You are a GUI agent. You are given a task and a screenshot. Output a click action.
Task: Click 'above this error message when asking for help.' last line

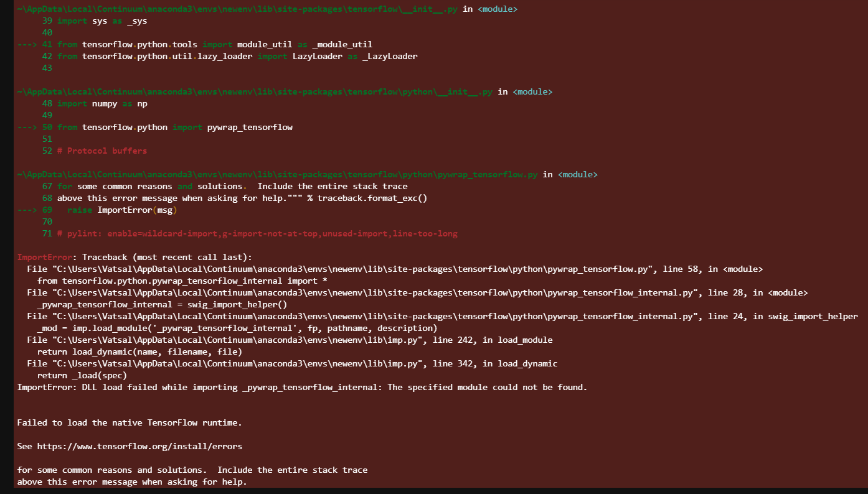pos(132,482)
